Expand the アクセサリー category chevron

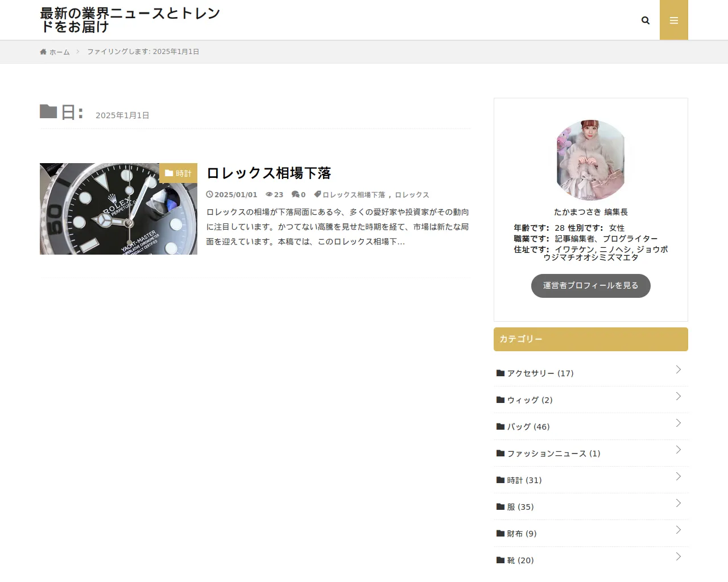[679, 369]
